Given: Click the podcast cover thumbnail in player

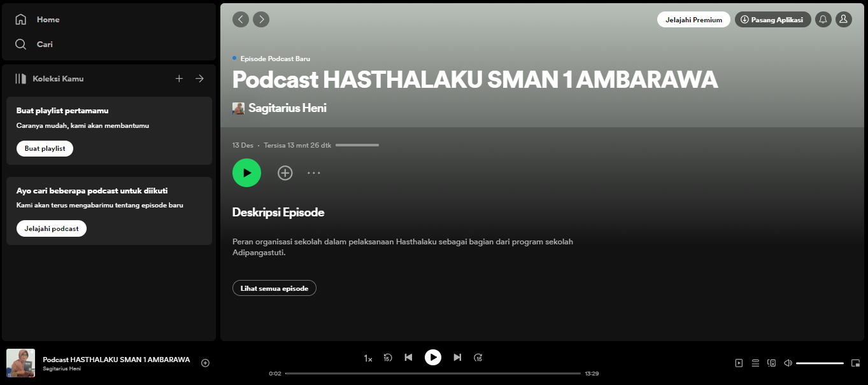Looking at the screenshot, I should click(x=20, y=363).
